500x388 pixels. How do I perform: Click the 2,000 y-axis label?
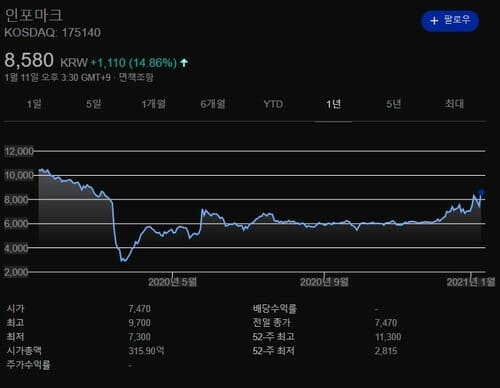pyautogui.click(x=16, y=272)
